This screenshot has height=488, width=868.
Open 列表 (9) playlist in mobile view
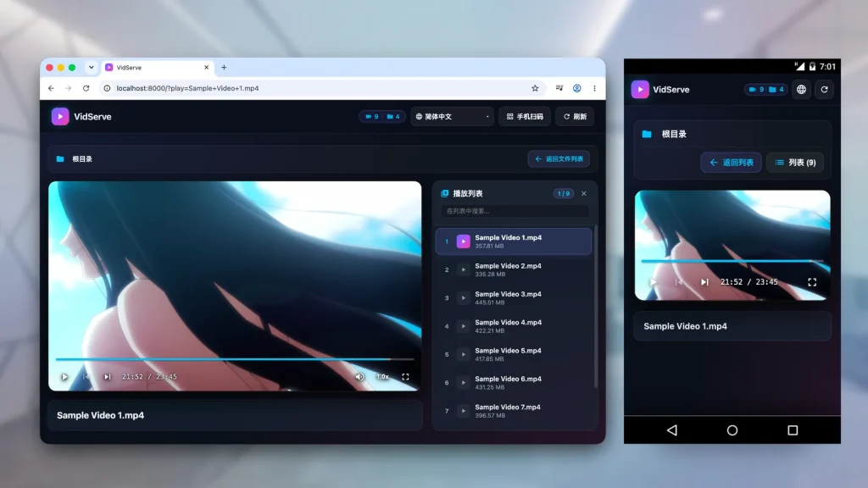pos(795,163)
